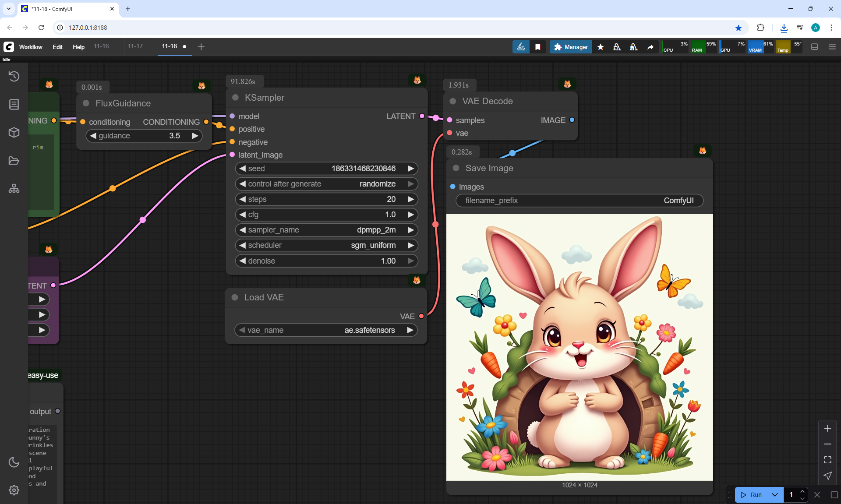Click the bookmark icon in top toolbar
The image size is (841, 504).
tap(538, 47)
